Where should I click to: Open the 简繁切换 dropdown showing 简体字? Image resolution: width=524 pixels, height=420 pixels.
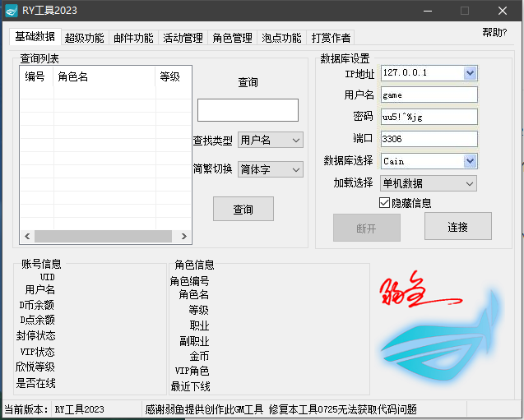(x=271, y=169)
